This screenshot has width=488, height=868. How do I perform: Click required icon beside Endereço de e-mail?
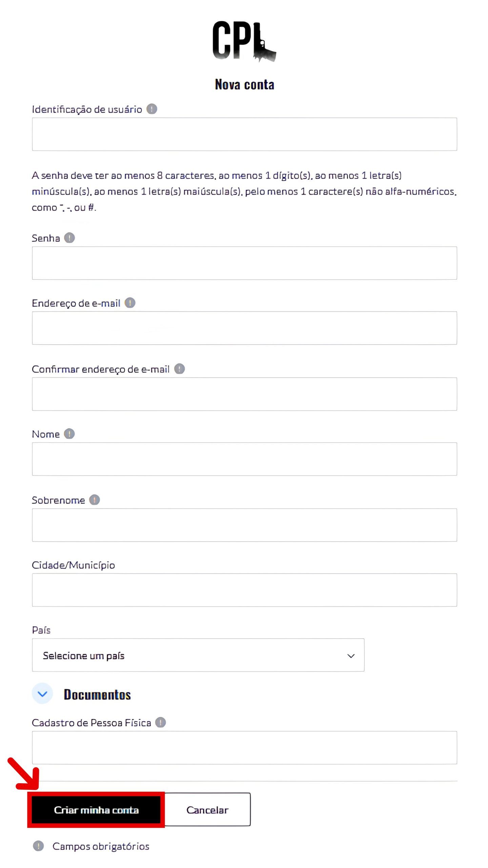point(130,303)
